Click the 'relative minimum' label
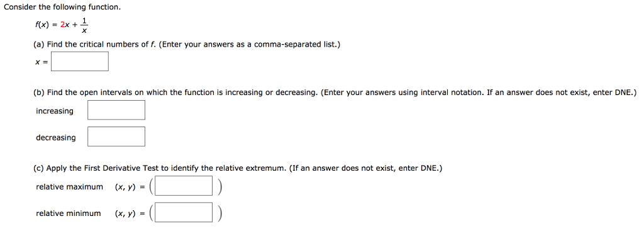Image resolution: width=644 pixels, height=238 pixels. 68,213
